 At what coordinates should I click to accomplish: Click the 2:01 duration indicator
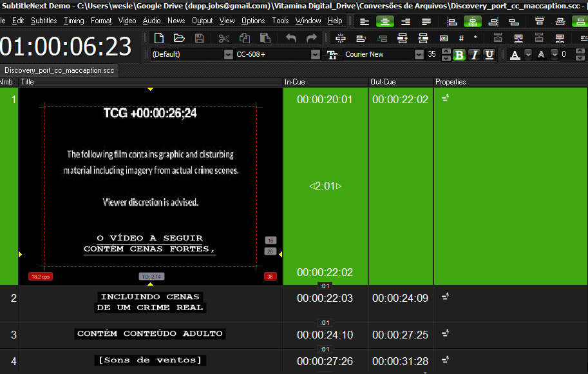325,186
